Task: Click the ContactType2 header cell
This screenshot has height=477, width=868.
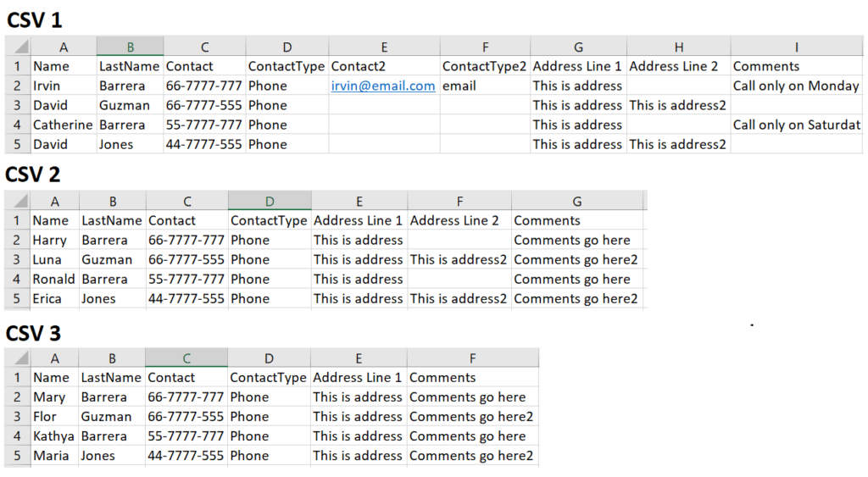Action: click(x=484, y=66)
